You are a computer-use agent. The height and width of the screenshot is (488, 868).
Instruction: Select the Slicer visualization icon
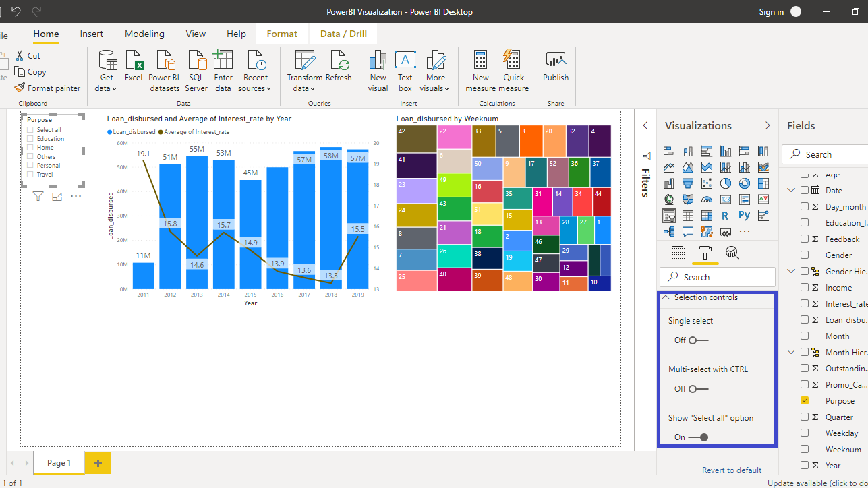[x=669, y=216]
